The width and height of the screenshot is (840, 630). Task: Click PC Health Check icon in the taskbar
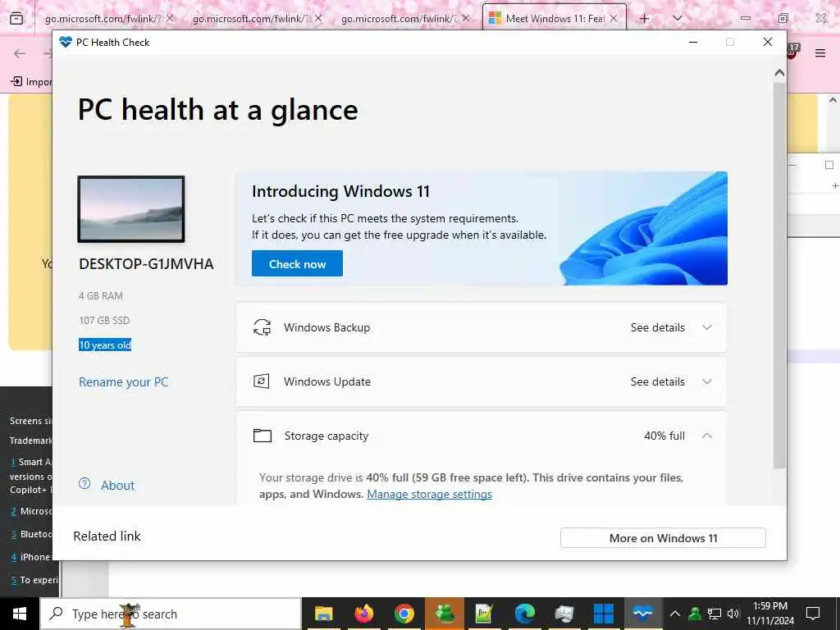(643, 614)
